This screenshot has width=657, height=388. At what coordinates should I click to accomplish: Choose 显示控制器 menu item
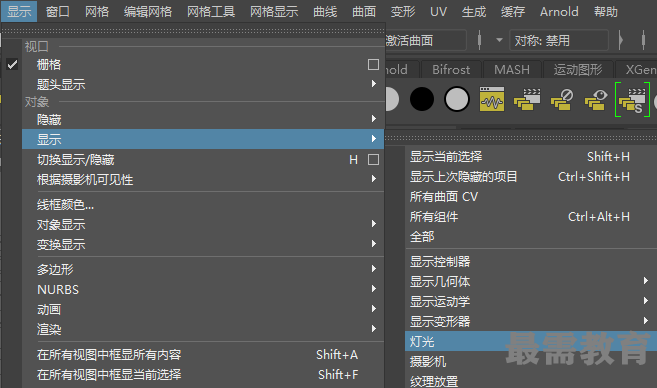(x=531, y=261)
